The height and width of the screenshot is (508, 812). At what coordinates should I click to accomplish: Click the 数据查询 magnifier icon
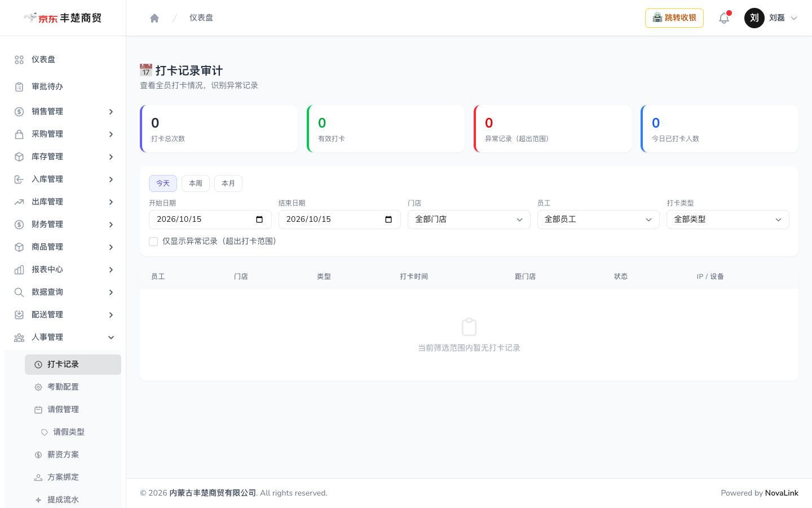[x=19, y=292]
